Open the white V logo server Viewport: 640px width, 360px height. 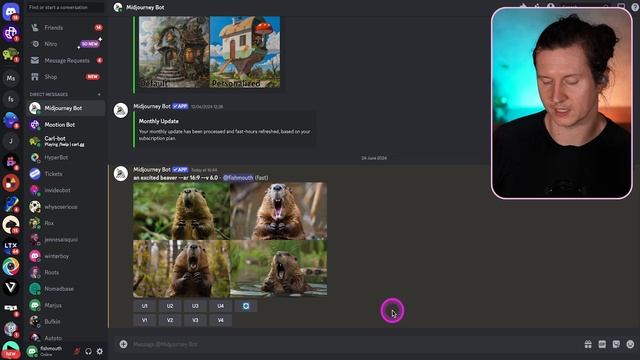[11, 288]
